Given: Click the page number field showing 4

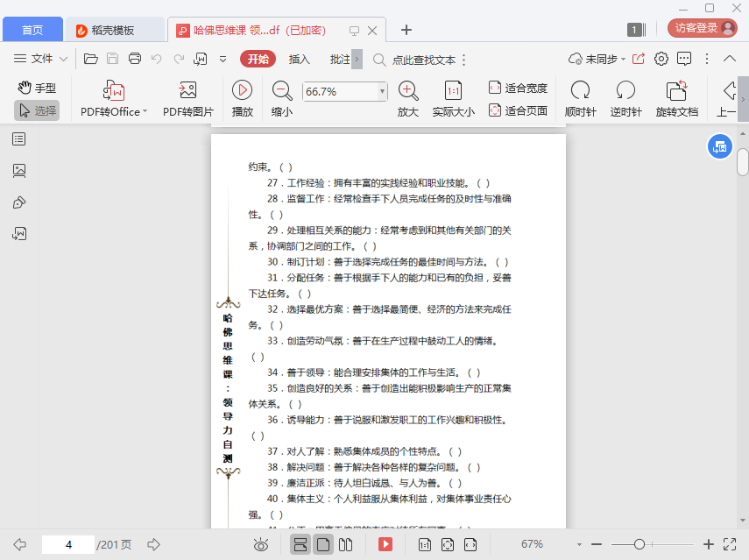Looking at the screenshot, I should 68,545.
